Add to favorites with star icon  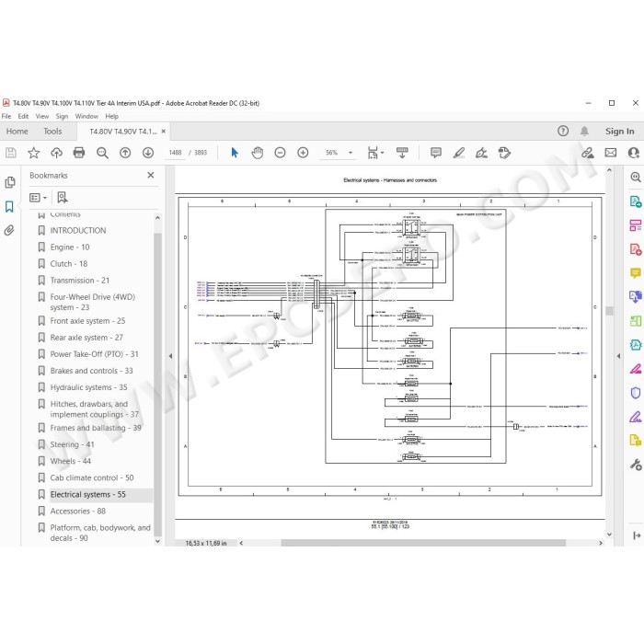coord(34,153)
